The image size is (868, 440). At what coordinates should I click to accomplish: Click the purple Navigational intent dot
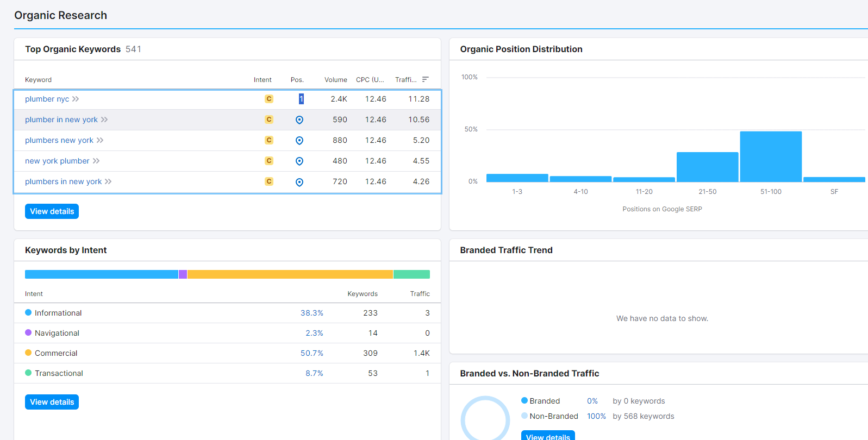(28, 332)
